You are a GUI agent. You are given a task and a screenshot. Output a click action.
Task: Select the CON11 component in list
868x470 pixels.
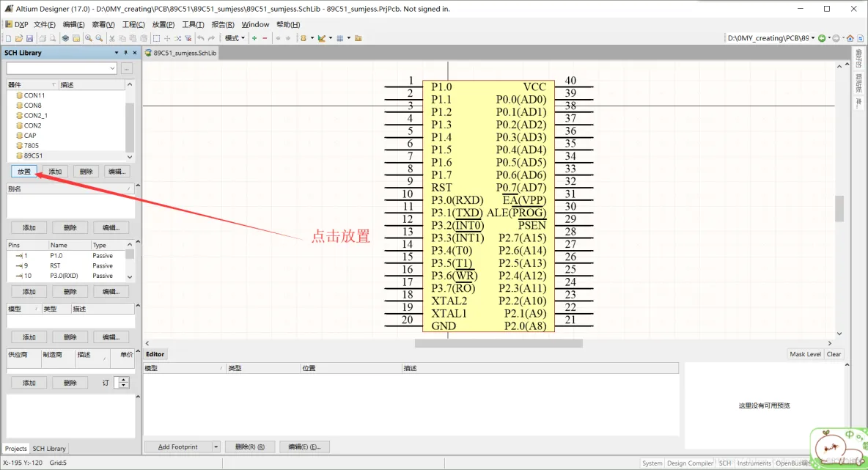point(67,95)
